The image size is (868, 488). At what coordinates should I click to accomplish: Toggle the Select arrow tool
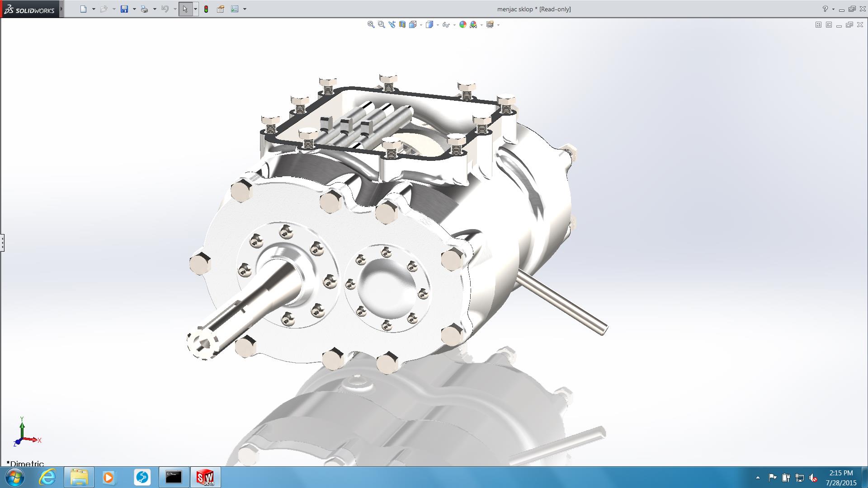click(x=185, y=9)
